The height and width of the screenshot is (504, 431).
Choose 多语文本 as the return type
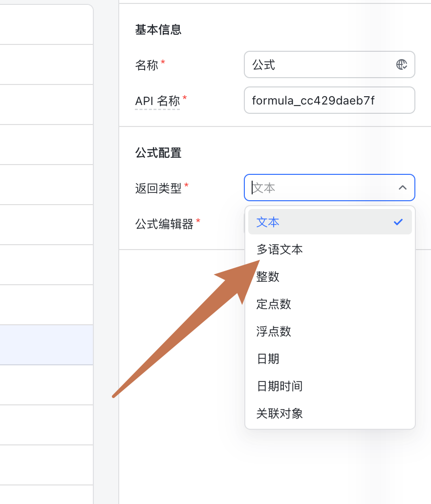[330, 250]
